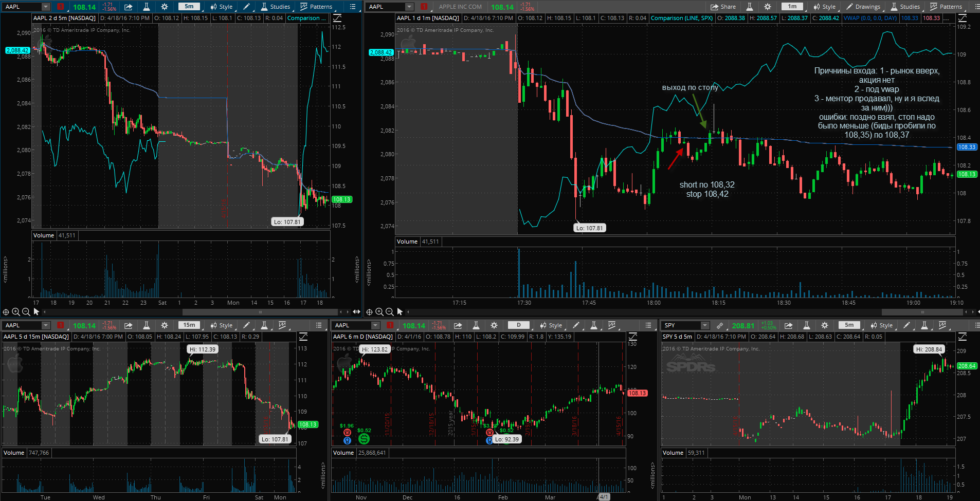
Task: Open symbol dropdown in 1m AAPL chart
Action: (409, 7)
